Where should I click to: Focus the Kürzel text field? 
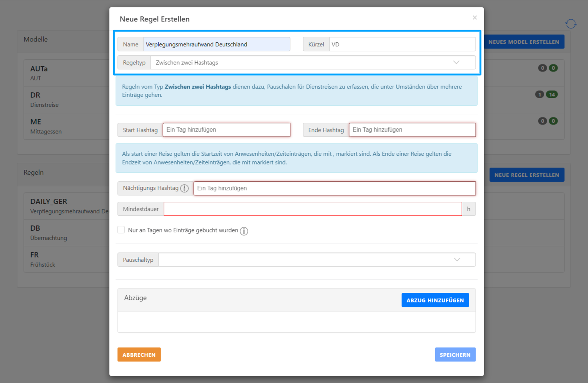coord(402,44)
